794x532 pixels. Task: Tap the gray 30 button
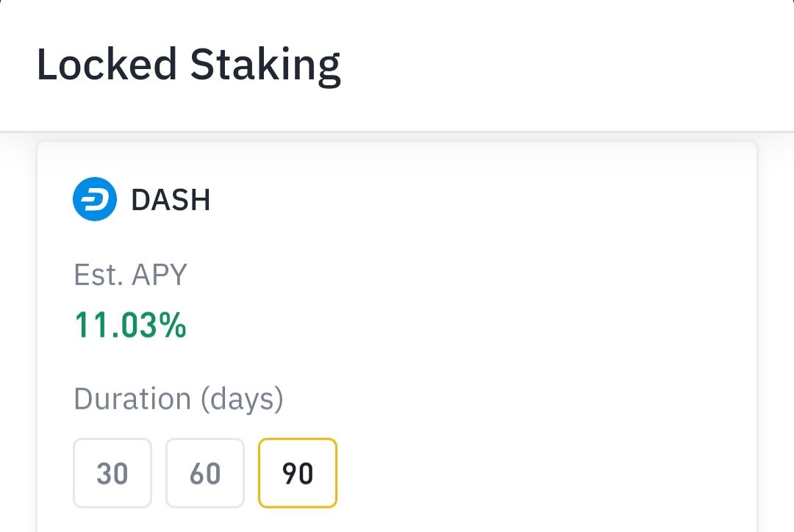pos(112,472)
